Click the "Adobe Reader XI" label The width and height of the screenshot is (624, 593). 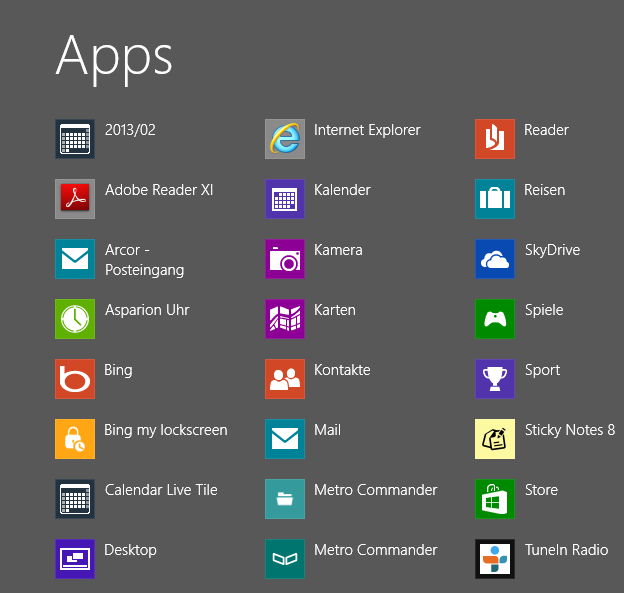pyautogui.click(x=159, y=190)
